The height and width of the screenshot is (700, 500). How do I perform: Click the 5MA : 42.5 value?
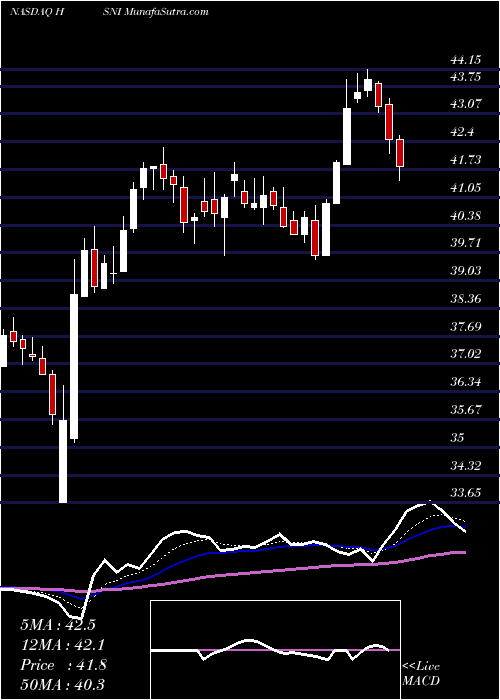58,625
